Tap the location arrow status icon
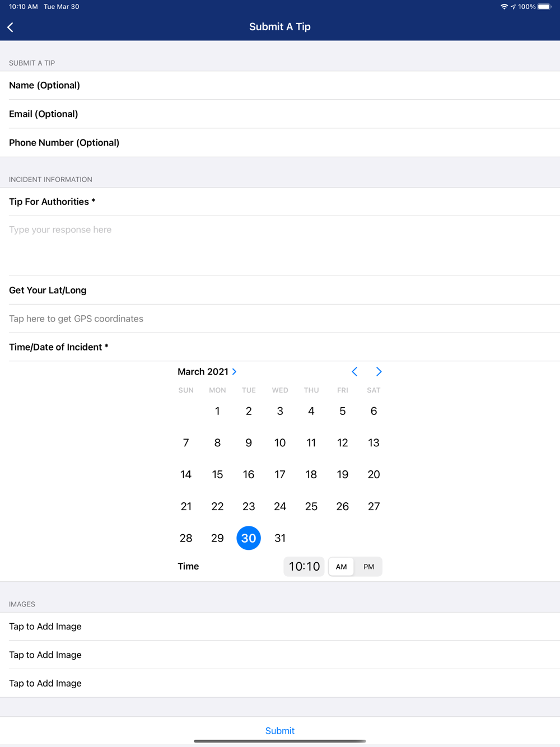 pyautogui.click(x=513, y=7)
